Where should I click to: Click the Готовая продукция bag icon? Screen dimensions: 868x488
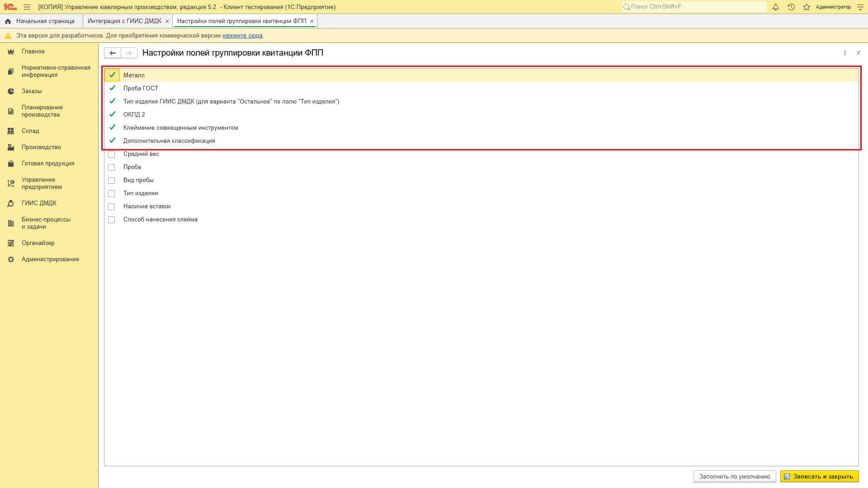(11, 164)
